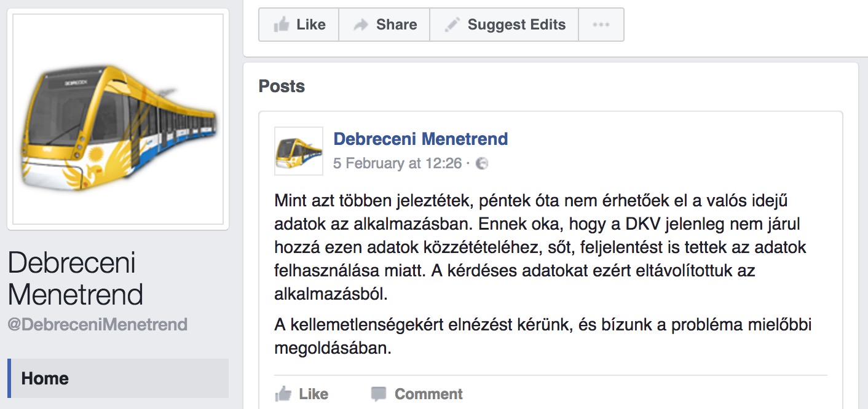Viewport: 868px width, 409px height.
Task: Click the pencil icon next to Suggest Edits
Action: [x=452, y=25]
